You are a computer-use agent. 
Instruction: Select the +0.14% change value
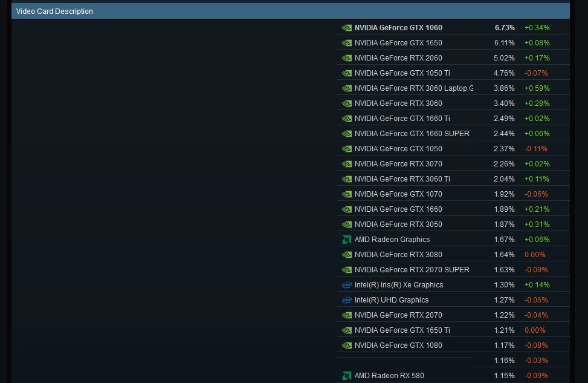(537, 285)
